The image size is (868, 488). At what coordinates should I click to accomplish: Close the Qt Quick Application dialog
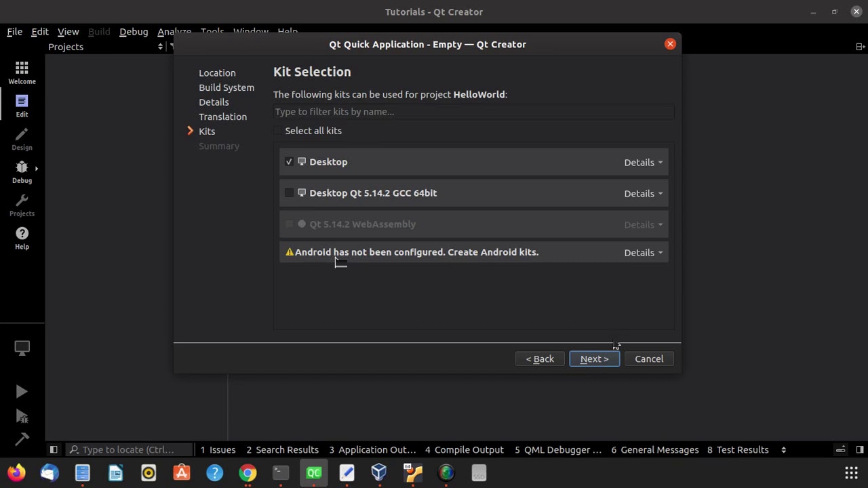pyautogui.click(x=670, y=44)
